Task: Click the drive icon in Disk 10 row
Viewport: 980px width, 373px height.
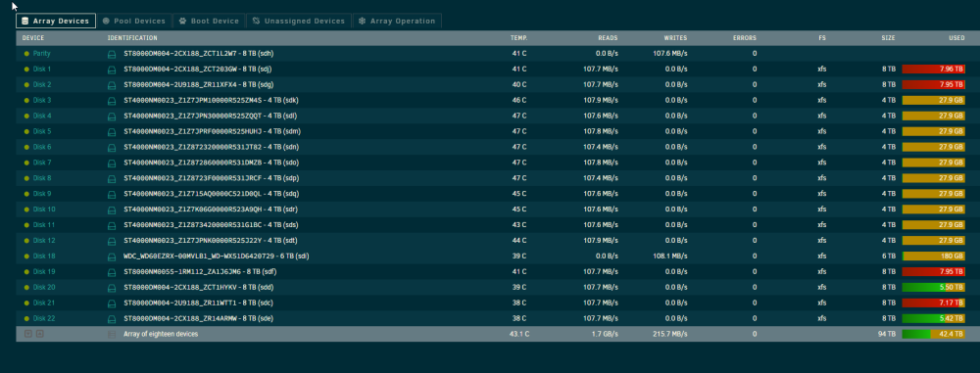Action: pos(112,210)
